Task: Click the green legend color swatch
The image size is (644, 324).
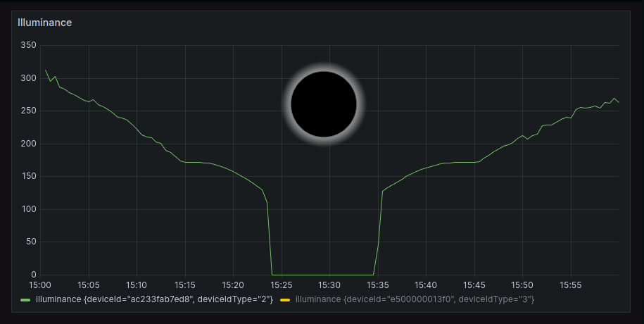Action: pyautogui.click(x=26, y=301)
